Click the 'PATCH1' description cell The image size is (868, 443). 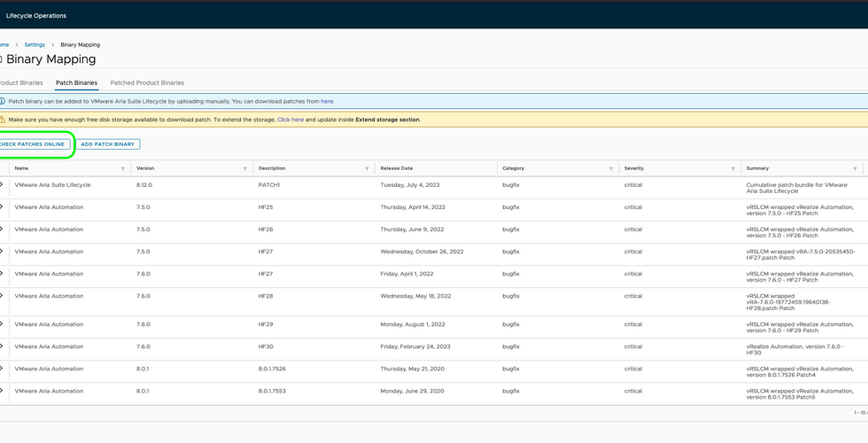[269, 185]
